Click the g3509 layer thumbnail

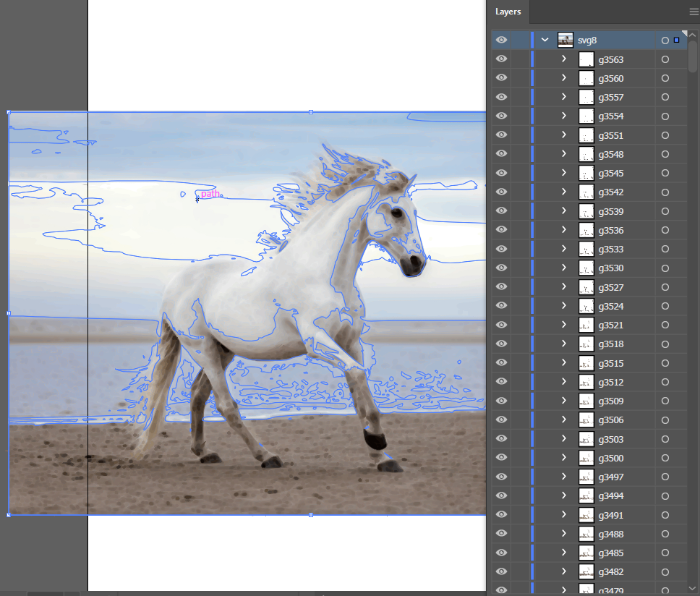(x=586, y=401)
